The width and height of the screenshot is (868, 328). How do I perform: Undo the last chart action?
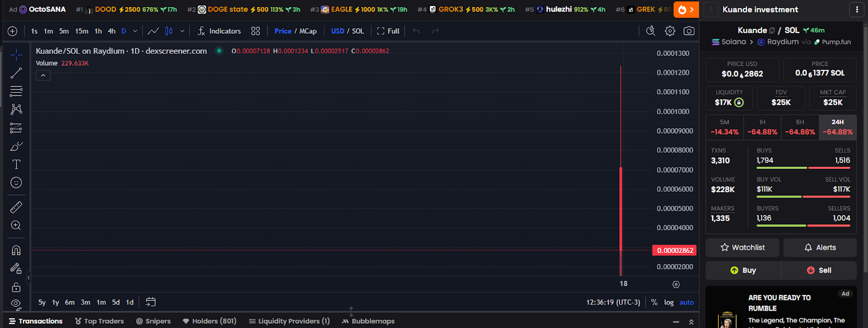[x=416, y=31]
